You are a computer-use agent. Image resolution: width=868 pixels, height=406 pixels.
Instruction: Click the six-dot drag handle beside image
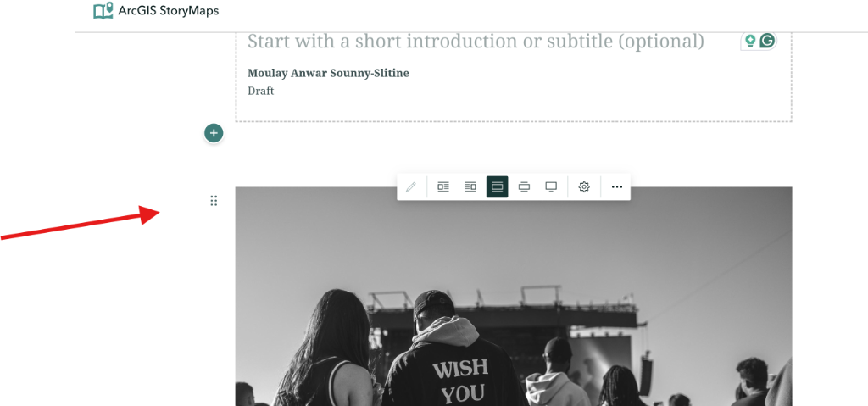[214, 201]
